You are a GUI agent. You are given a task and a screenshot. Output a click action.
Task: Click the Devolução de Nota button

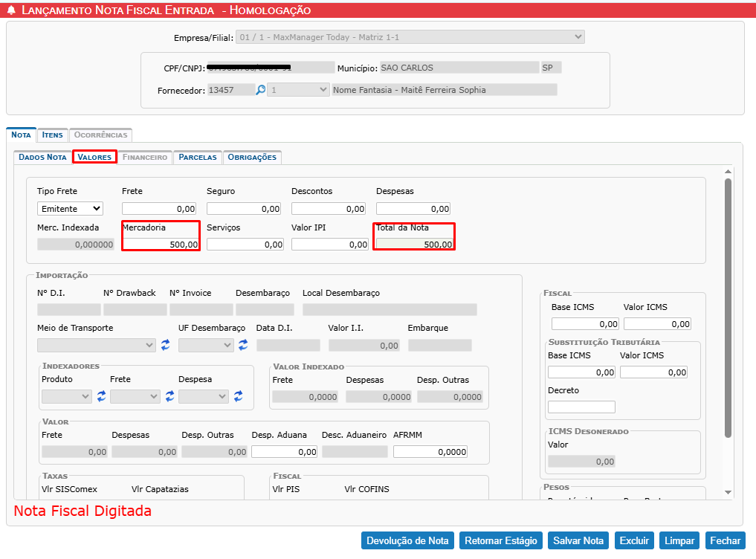click(408, 540)
